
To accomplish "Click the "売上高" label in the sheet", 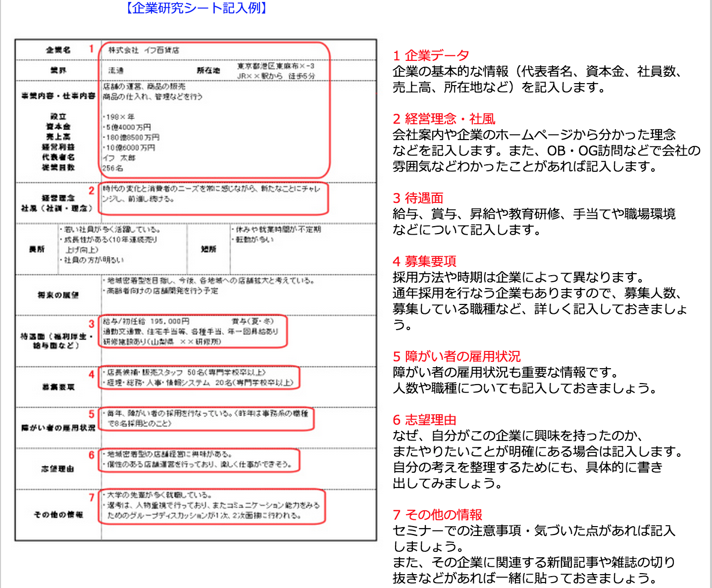I will (58, 137).
